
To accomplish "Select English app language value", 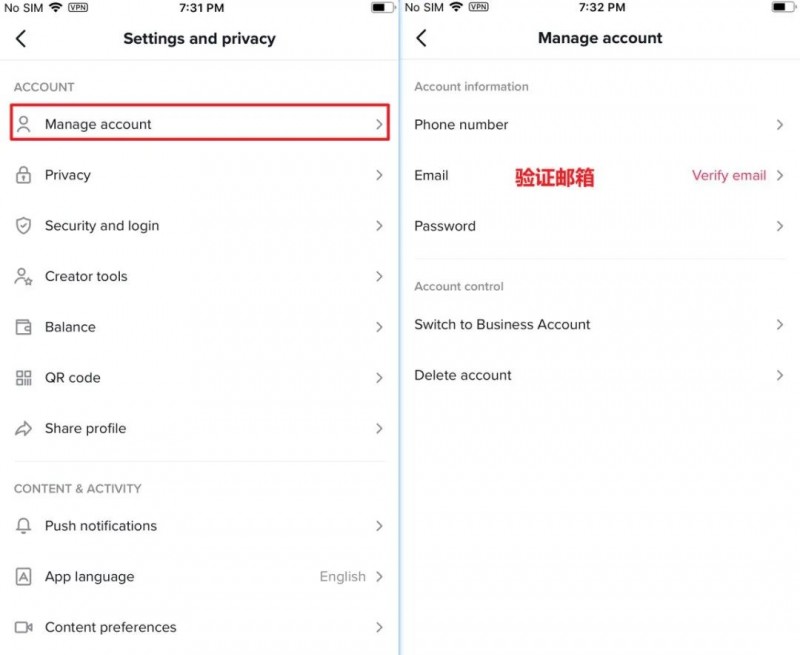I will [342, 576].
